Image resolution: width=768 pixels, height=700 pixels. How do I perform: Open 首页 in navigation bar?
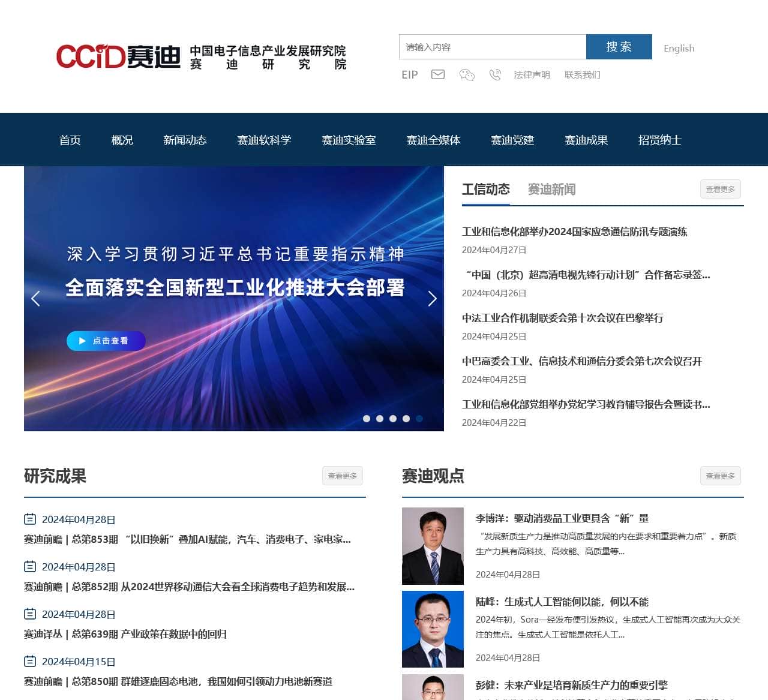[70, 140]
